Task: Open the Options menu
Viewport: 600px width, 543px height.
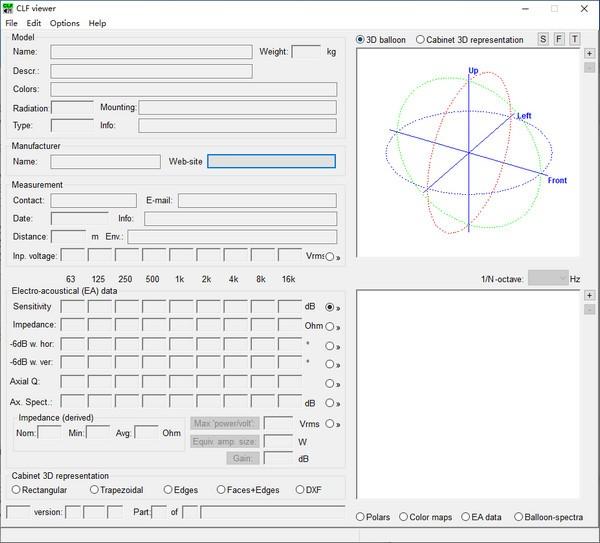Action: coord(64,23)
